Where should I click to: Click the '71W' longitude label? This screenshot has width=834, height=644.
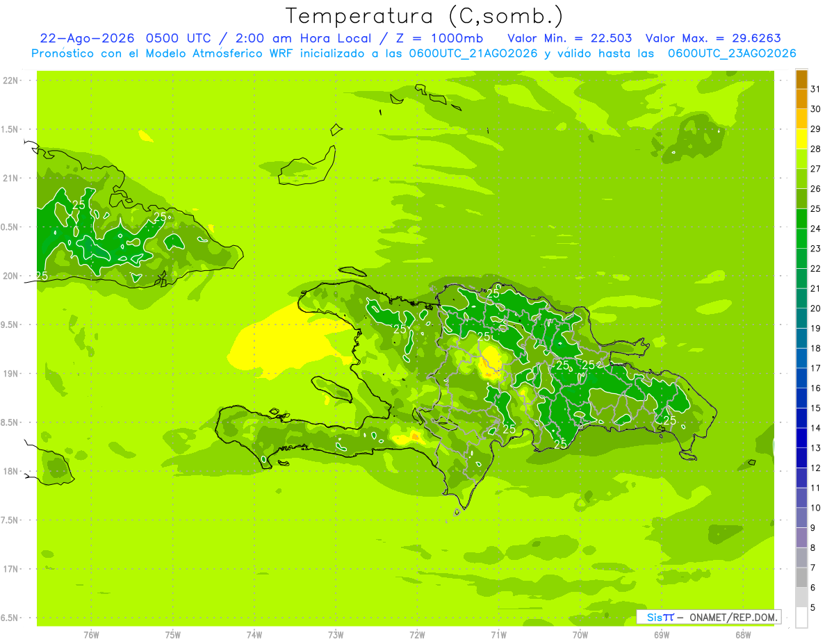coord(498,635)
